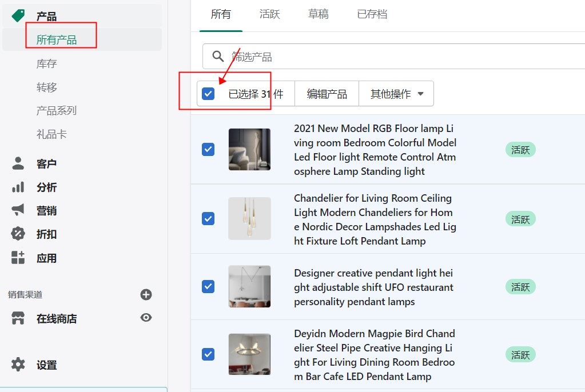This screenshot has height=392, width=585.
Task: Open 在线商店 sales channel
Action: pyautogui.click(x=57, y=318)
